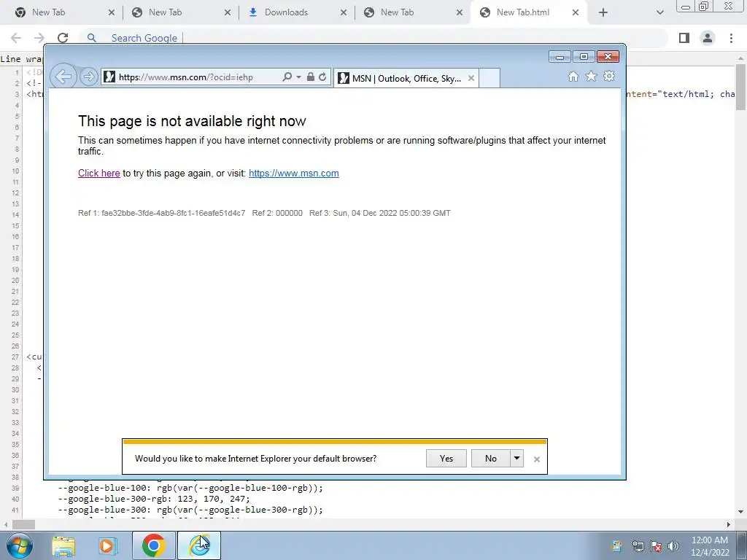The image size is (747, 560).
Task: Open IE Home page icon
Action: click(x=573, y=76)
